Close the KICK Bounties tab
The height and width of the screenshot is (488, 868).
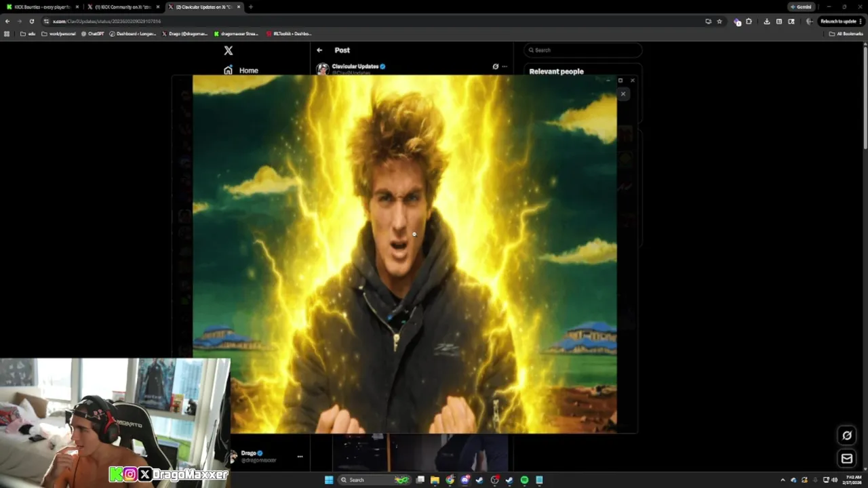(77, 7)
